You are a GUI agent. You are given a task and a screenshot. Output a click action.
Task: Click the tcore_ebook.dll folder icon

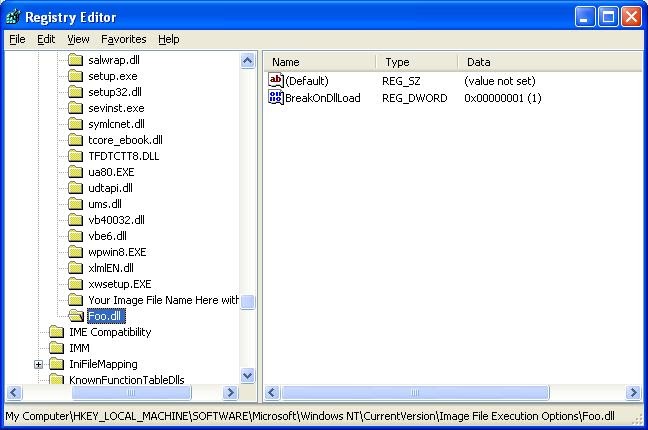pos(75,140)
